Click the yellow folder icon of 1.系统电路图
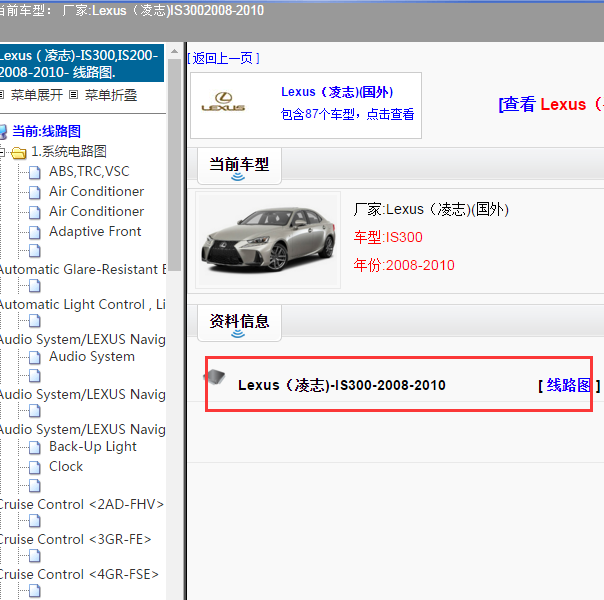Viewport: 604px width, 600px height. coord(18,153)
